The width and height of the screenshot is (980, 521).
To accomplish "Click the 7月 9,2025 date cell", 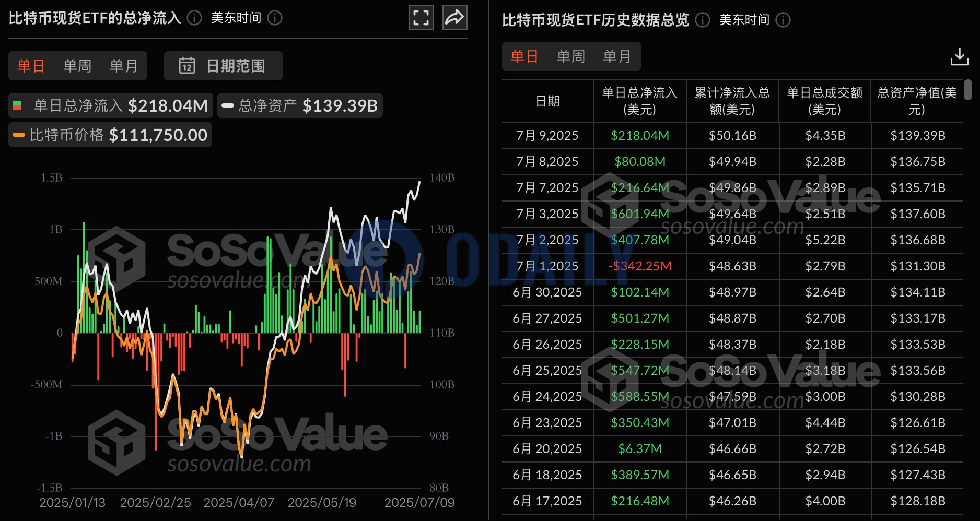I will point(547,136).
